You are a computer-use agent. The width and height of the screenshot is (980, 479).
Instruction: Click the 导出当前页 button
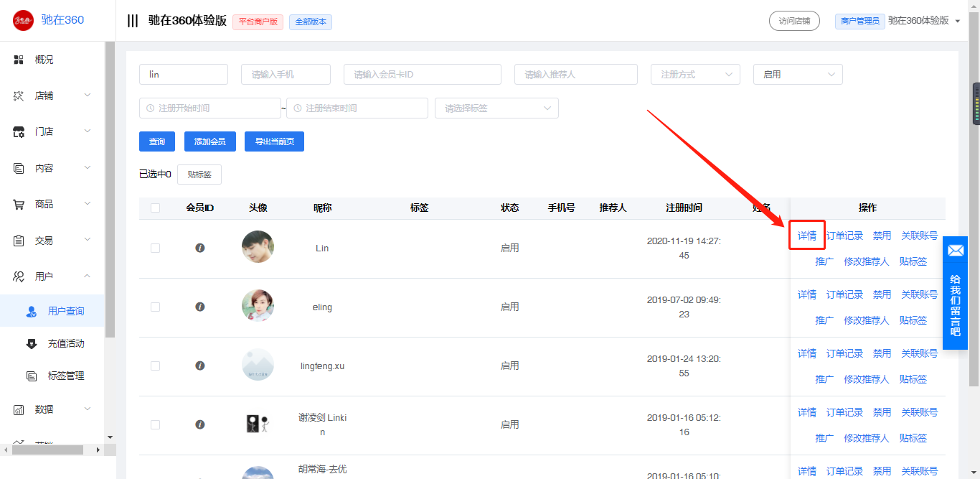click(274, 141)
